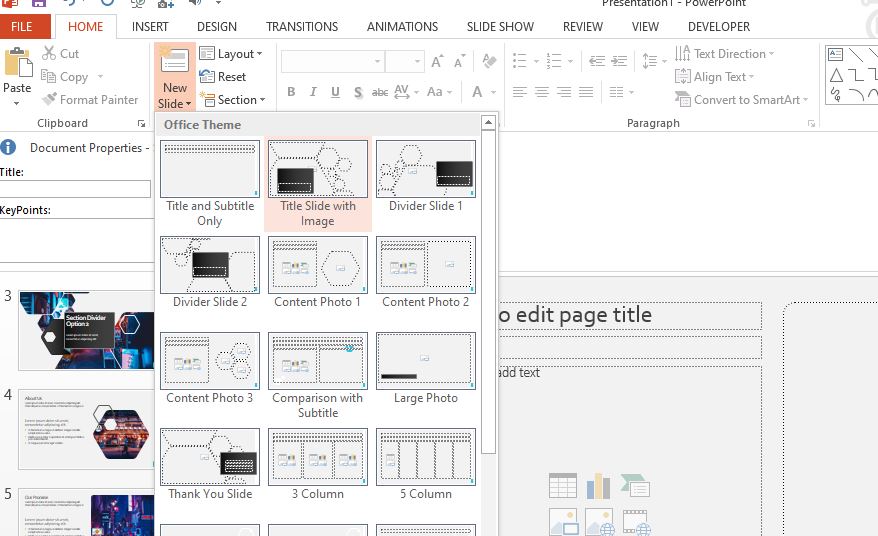The width and height of the screenshot is (878, 536).
Task: Choose Large Photo layout
Action: point(426,369)
